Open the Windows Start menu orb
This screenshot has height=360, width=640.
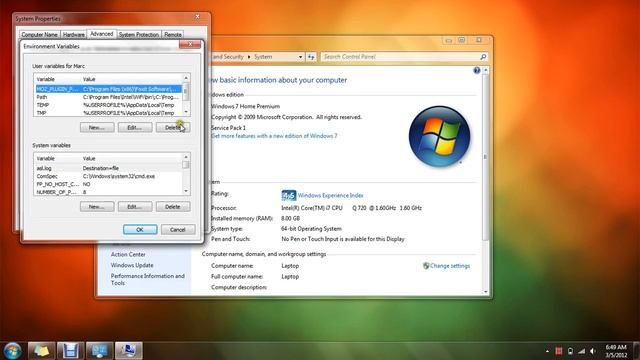coord(12,351)
